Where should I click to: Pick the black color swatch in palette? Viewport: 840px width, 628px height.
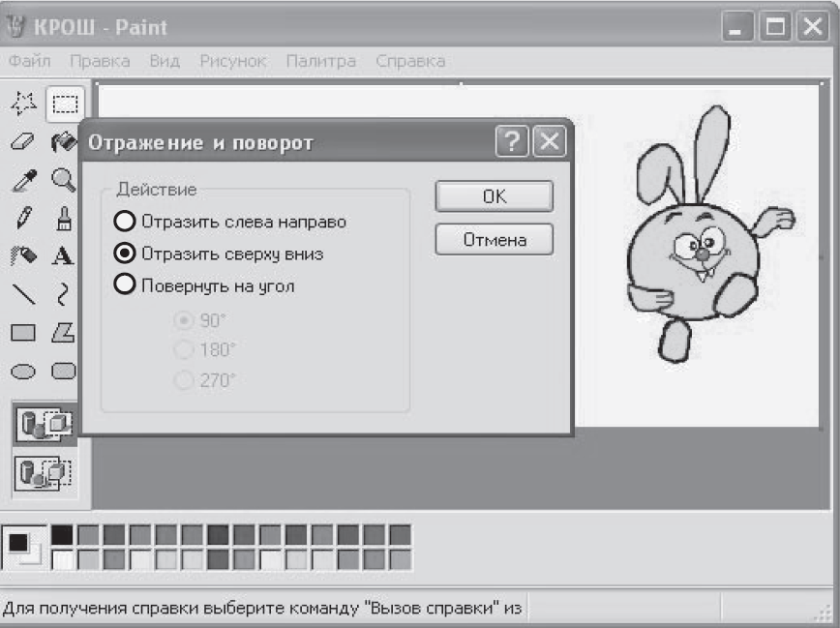tap(62, 535)
